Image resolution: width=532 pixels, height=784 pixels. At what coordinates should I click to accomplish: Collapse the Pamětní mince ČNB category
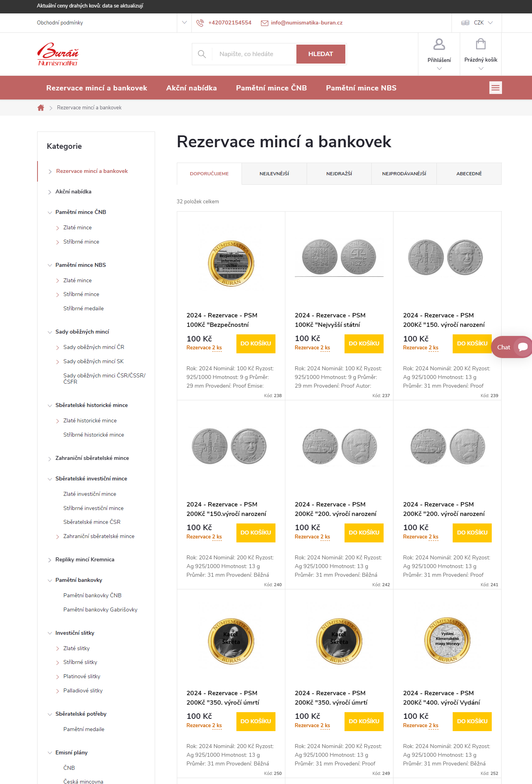(50, 212)
